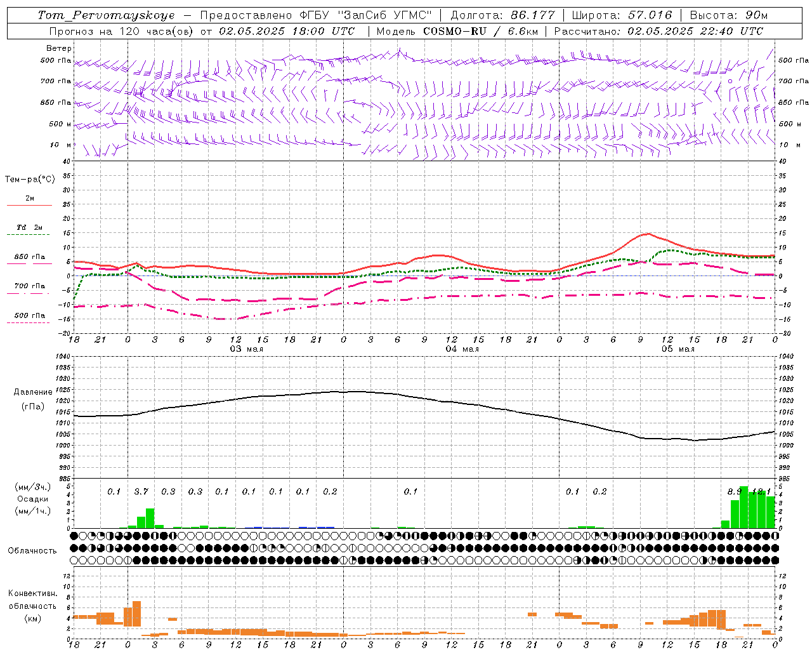The width and height of the screenshot is (812, 650).
Task: Click the 700 гПа temperature legend entry
Action: click(x=29, y=286)
